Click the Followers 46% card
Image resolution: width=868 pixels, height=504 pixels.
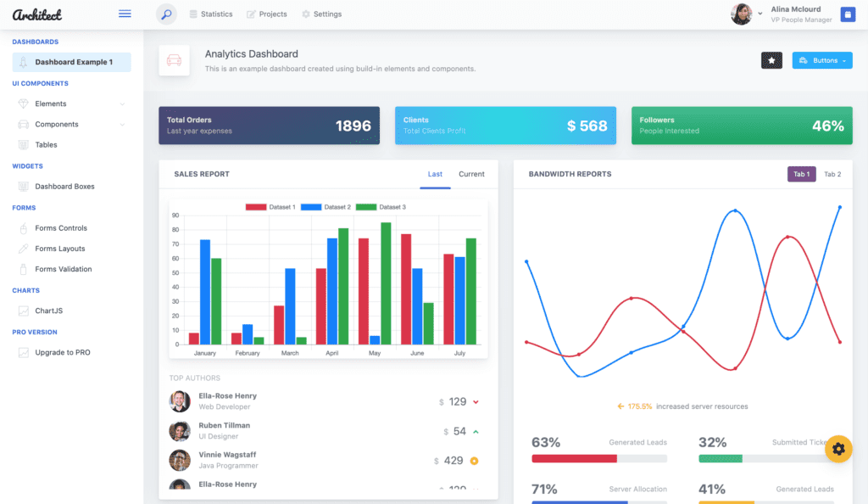pos(742,126)
